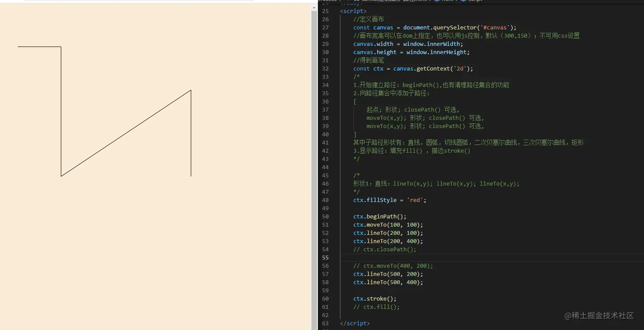Viewport: 644px width, 330px height.
Task: Click the //定义画布 comment
Action: point(369,19)
